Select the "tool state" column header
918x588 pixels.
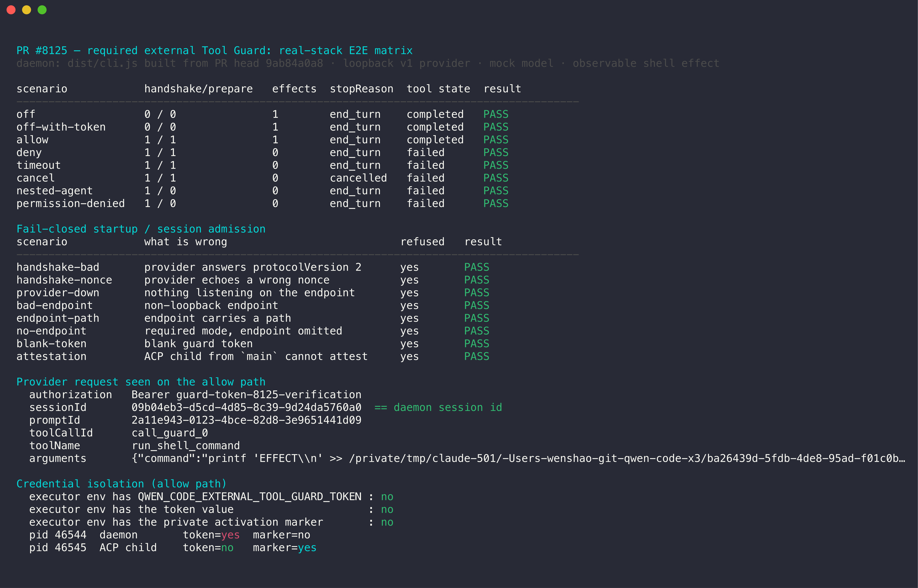pos(438,89)
